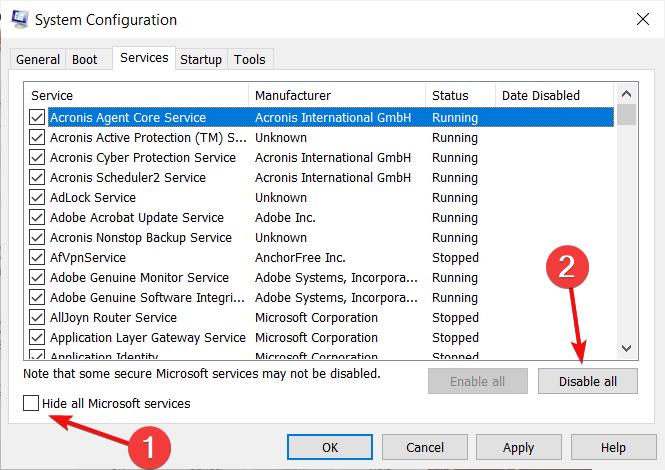Enable Hide all Microsoft services checkbox
Screen dimensions: 665x470
[31, 403]
